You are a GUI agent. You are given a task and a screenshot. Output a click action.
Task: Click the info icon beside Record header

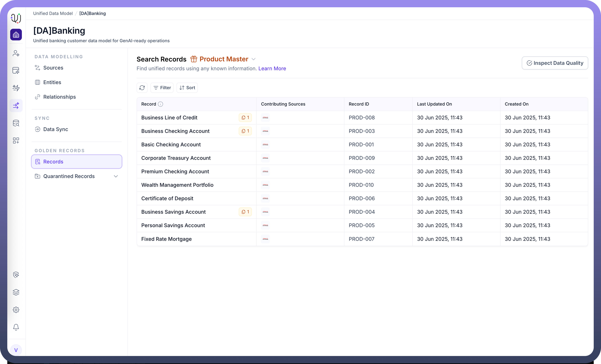160,104
